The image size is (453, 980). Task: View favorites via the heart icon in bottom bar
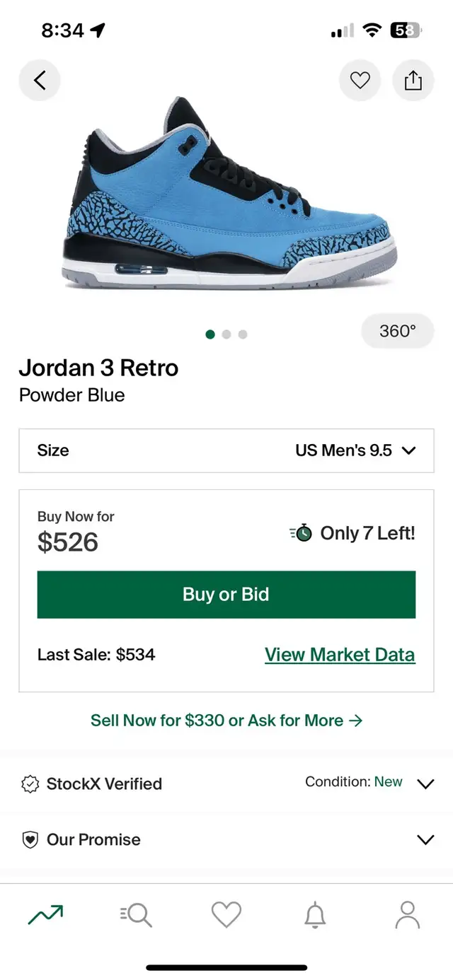click(226, 914)
